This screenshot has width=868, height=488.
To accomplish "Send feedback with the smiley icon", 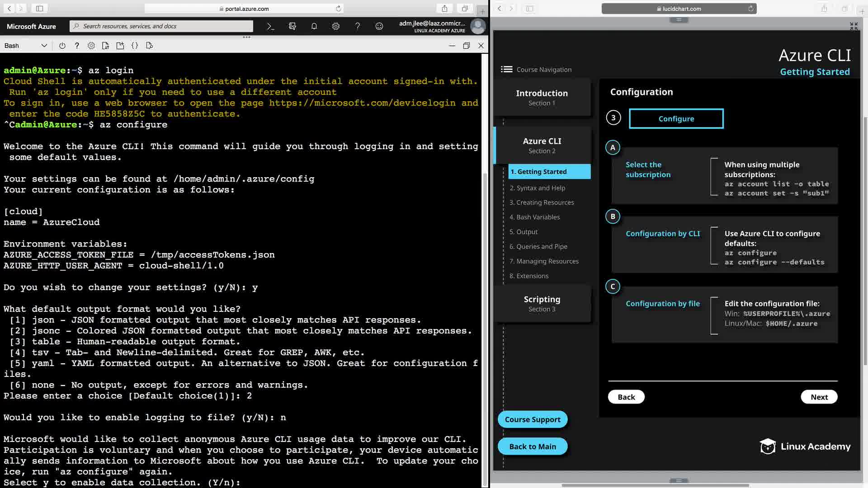I will [379, 26].
